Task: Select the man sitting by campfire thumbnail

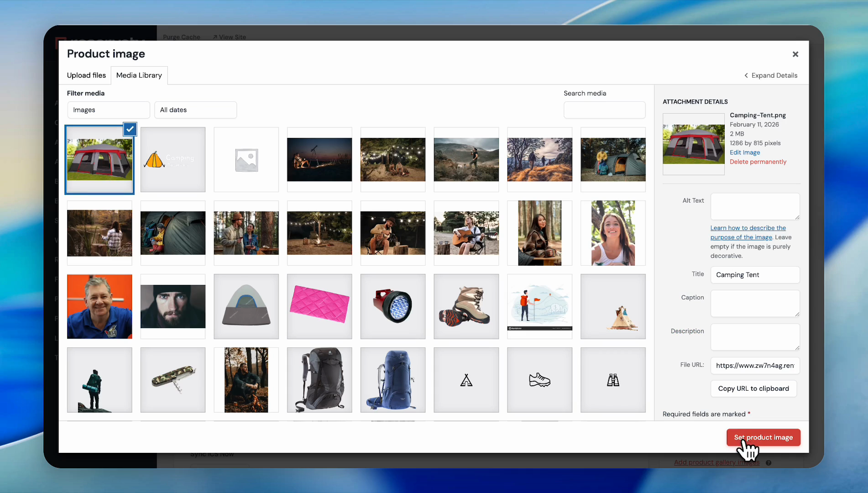Action: tap(246, 380)
